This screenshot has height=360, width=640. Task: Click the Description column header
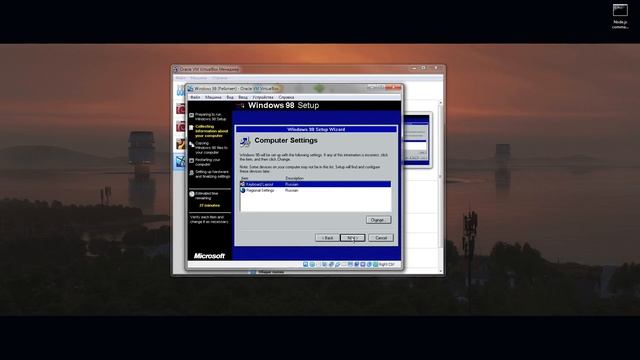(295, 178)
